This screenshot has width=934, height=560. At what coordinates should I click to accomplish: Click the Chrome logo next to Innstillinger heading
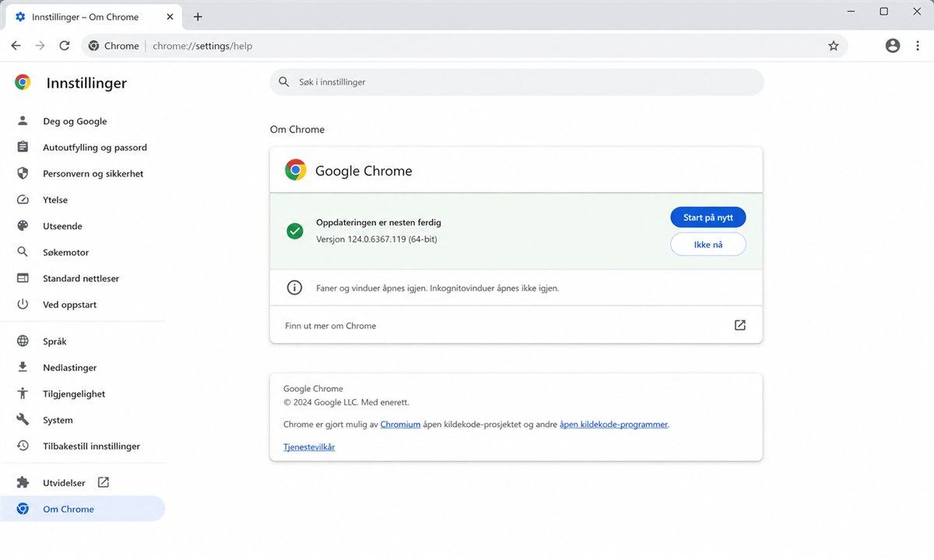[x=23, y=82]
